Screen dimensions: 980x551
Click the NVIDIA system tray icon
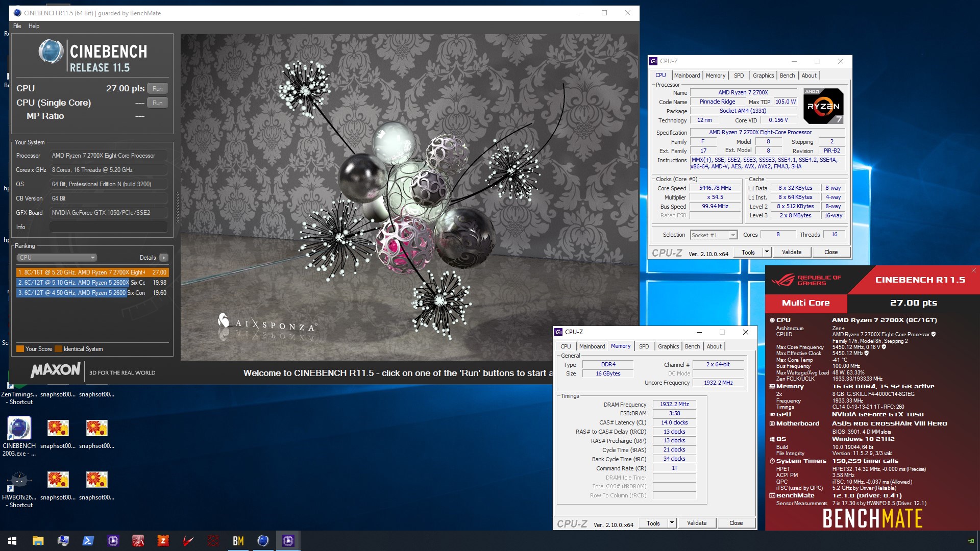pos(971,541)
